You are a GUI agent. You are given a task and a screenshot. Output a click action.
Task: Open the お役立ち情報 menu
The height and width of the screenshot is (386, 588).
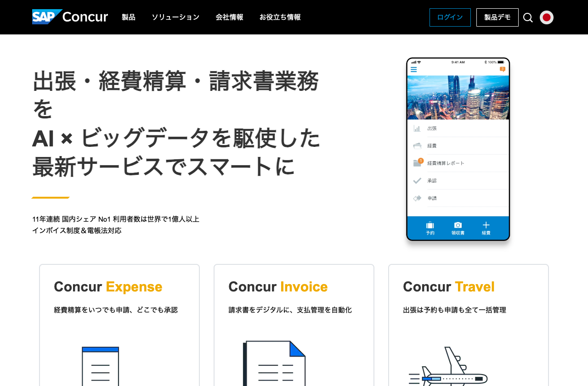[x=280, y=17]
